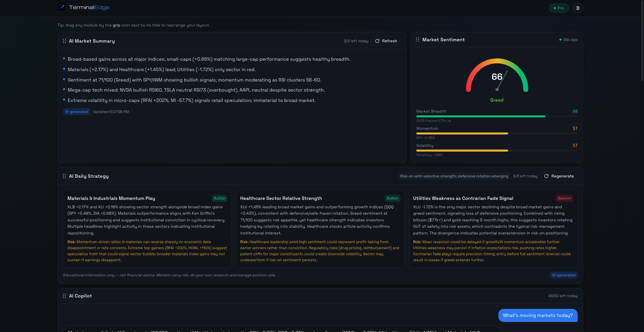
Task: Click the TerminalEdge logo icon
Action: 61,7
